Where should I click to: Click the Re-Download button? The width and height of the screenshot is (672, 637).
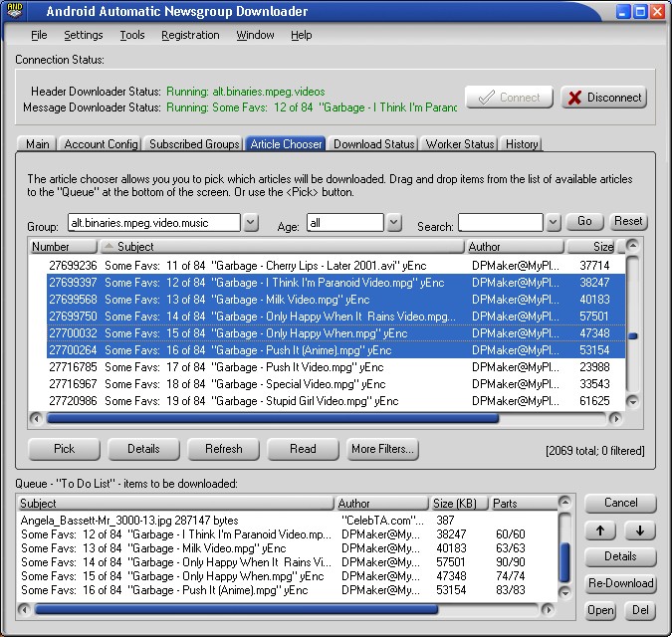click(620, 583)
